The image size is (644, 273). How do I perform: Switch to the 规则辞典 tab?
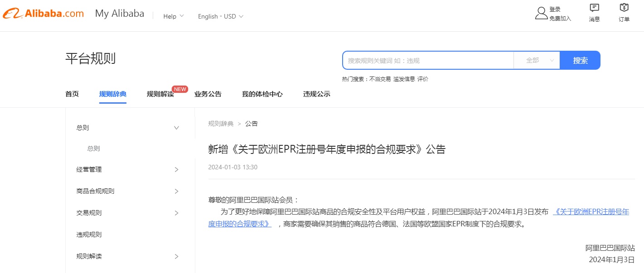pyautogui.click(x=113, y=94)
